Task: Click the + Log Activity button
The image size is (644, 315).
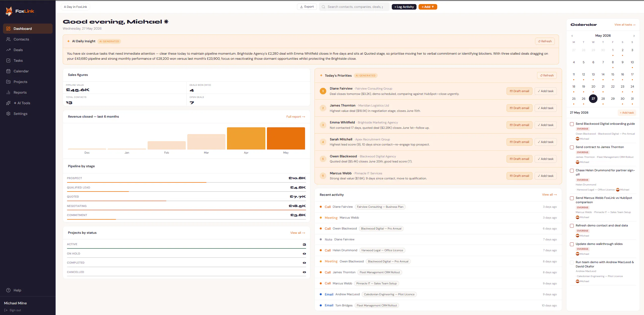Action: tap(404, 7)
